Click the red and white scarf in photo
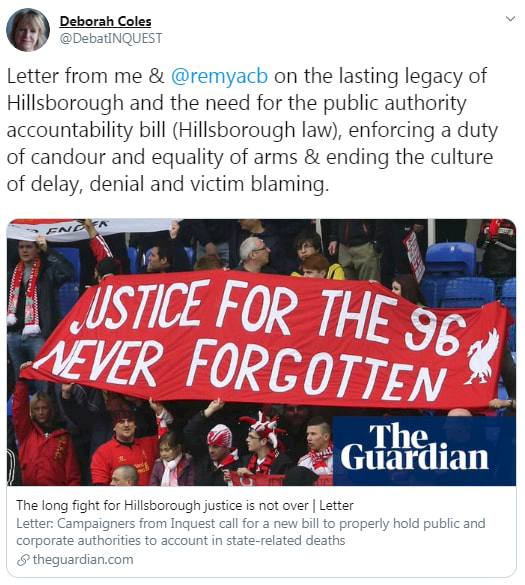The image size is (525, 585). 25,295
